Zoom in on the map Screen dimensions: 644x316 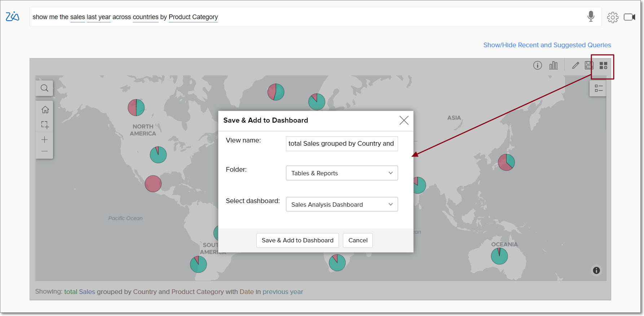click(x=45, y=140)
